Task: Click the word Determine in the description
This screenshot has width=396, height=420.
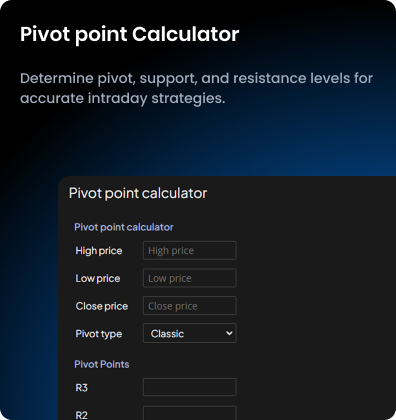Action: (57, 78)
